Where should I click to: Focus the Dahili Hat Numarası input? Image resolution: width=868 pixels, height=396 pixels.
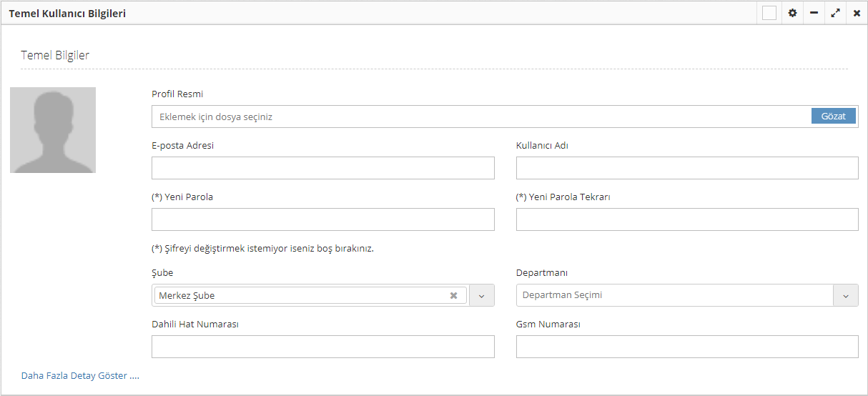[x=322, y=347]
